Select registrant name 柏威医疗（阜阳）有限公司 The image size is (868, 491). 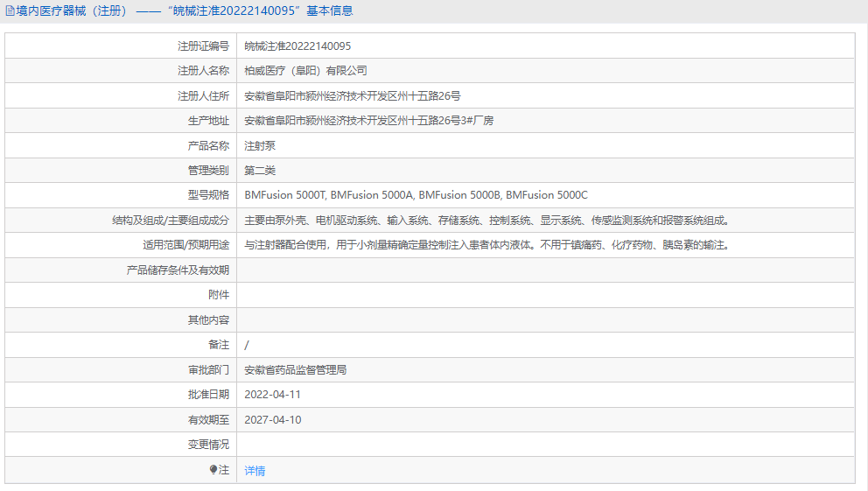tap(305, 71)
